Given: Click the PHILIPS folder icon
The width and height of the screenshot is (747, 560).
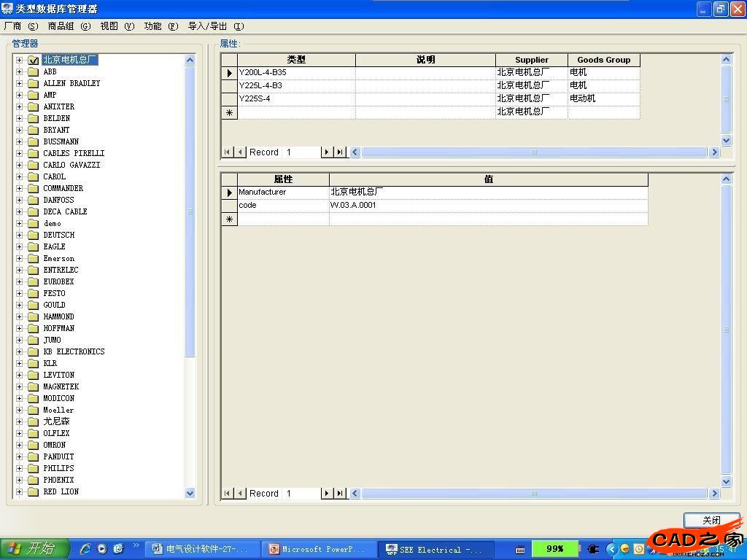Looking at the screenshot, I should coord(33,468).
